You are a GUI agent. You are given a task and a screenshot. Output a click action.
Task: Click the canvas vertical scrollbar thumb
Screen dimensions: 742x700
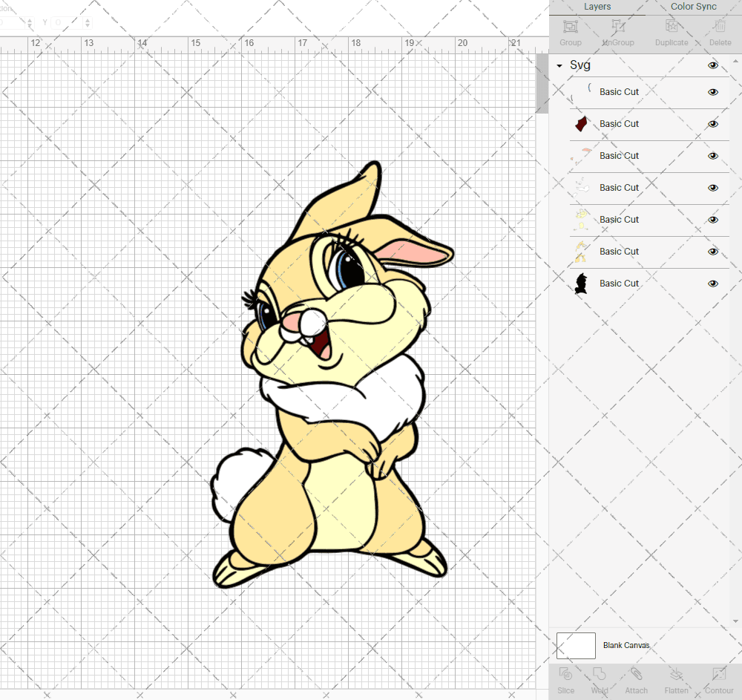click(x=542, y=83)
